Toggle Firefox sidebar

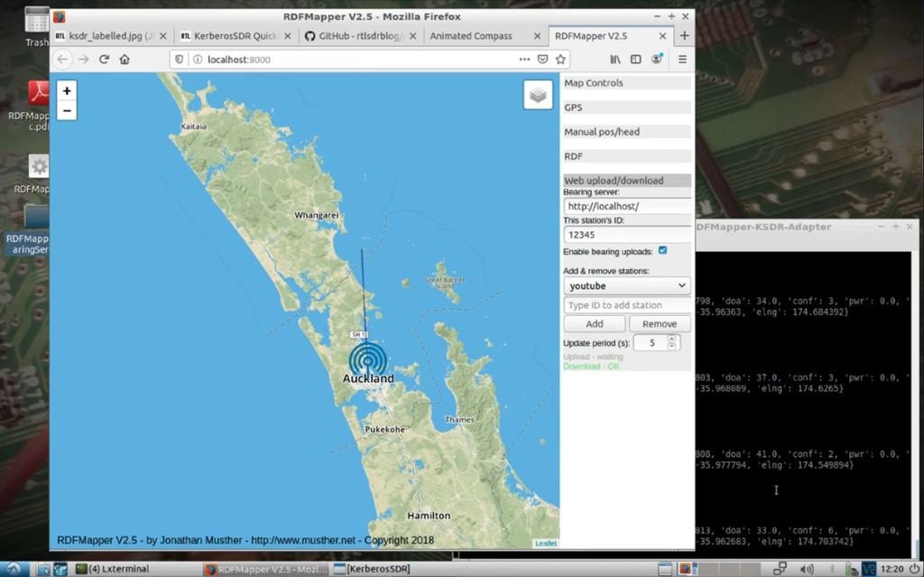coord(636,59)
